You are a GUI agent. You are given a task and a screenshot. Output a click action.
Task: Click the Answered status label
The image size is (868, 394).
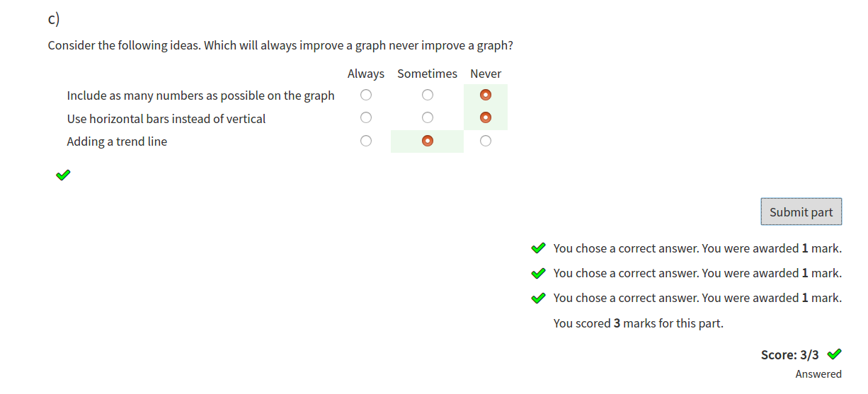(x=818, y=374)
